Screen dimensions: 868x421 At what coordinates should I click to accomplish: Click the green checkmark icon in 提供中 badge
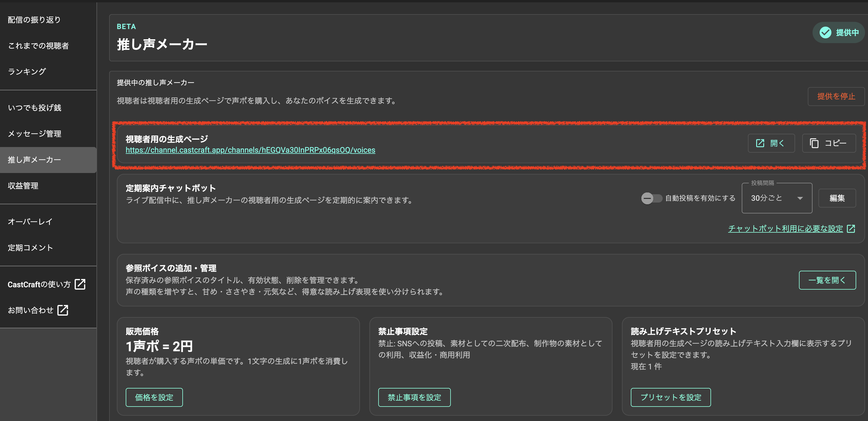click(825, 32)
